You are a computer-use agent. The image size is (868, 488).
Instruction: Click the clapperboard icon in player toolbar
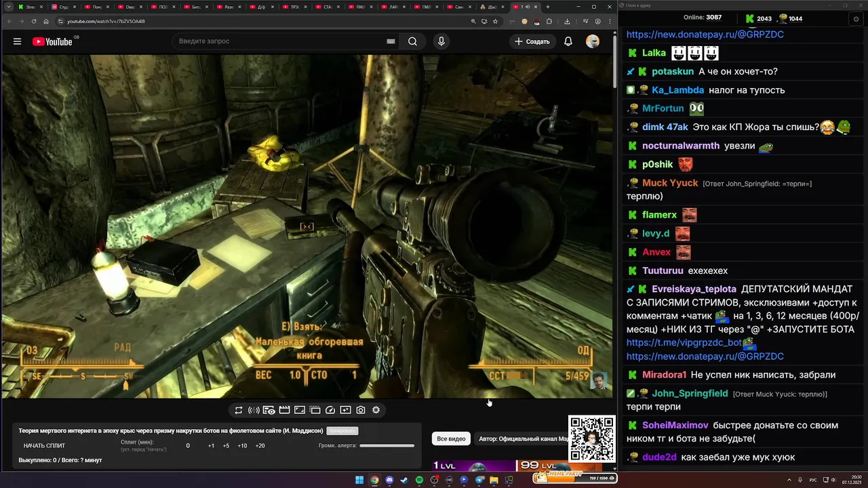coord(284,410)
